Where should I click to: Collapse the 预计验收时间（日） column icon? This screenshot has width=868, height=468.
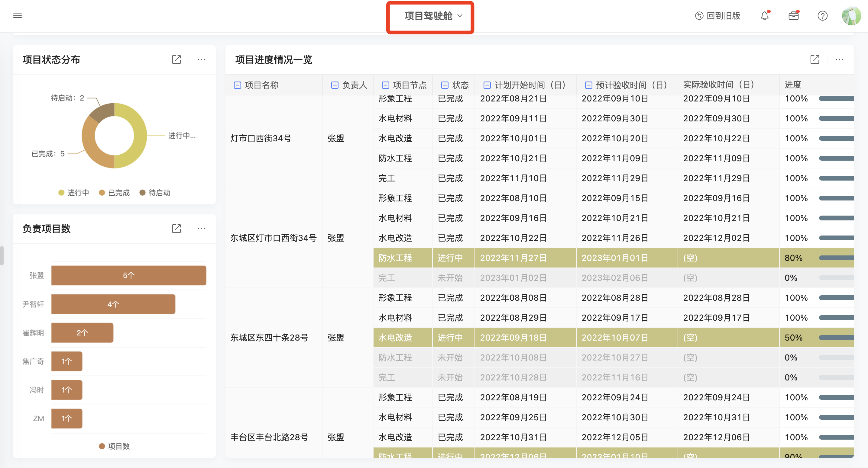[589, 85]
